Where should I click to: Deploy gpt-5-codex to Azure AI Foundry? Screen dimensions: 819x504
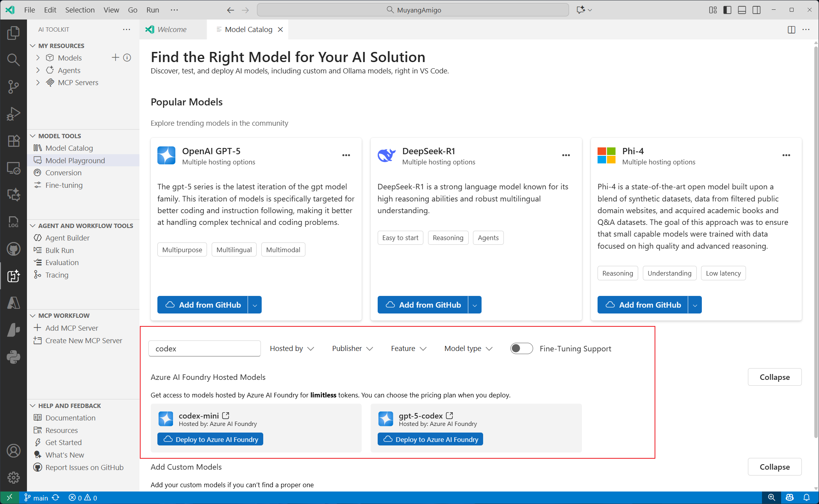pos(430,439)
